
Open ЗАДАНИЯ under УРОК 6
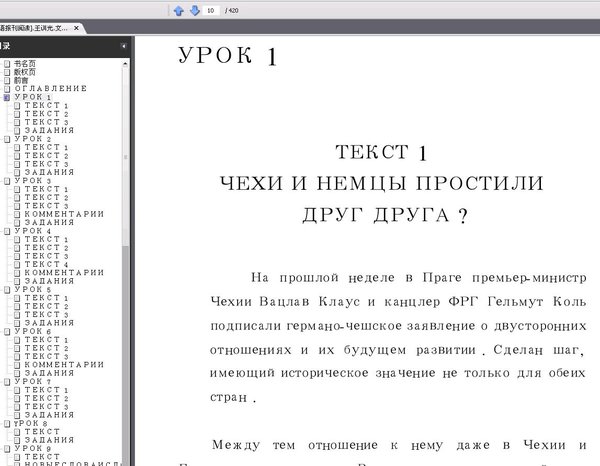click(x=49, y=373)
